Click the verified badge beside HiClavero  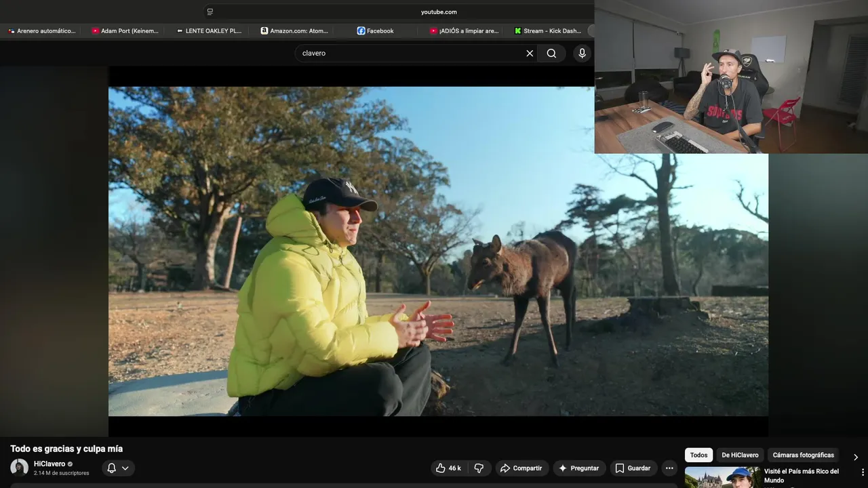(x=70, y=464)
